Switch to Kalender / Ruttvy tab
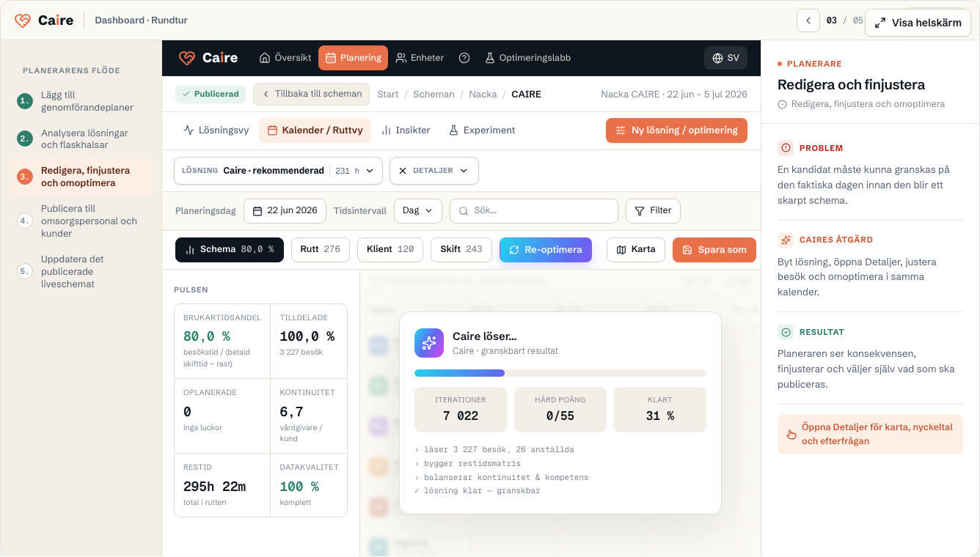Screen dimensions: 980x557 [315, 130]
